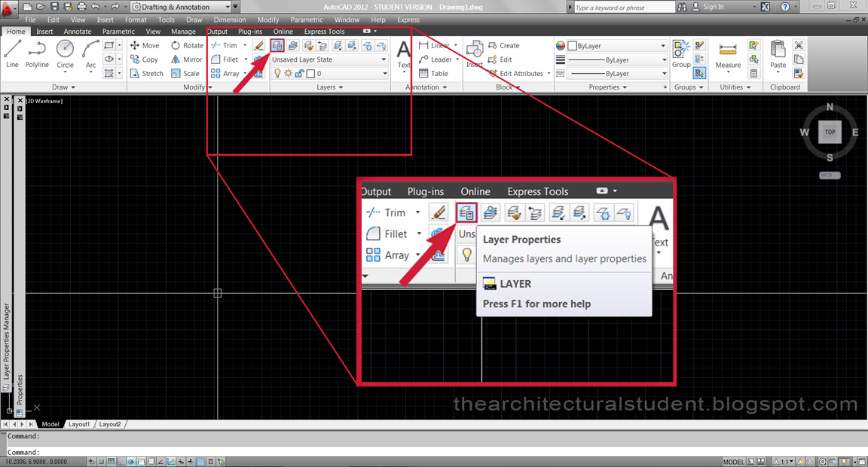Toggle Ortho Mode in status bar
The width and height of the screenshot is (868, 467).
121,462
